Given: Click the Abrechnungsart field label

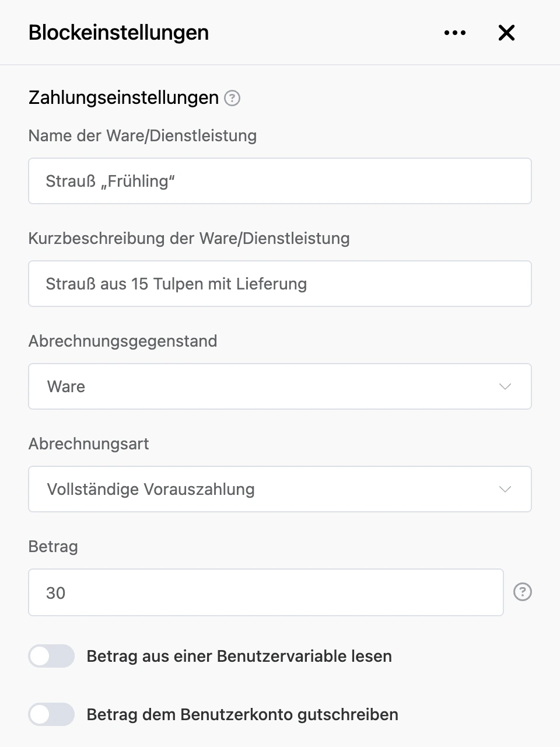Looking at the screenshot, I should coord(89,444).
